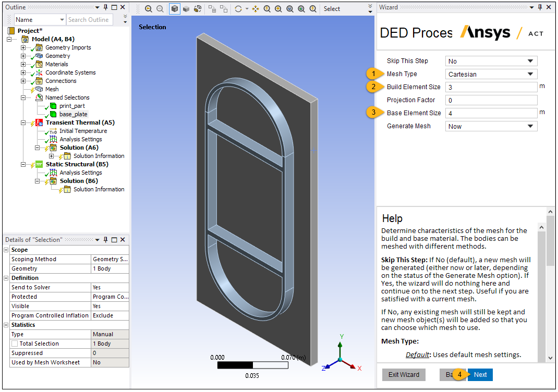Open the Mesh Type dropdown
This screenshot has height=392, width=558.
click(490, 73)
